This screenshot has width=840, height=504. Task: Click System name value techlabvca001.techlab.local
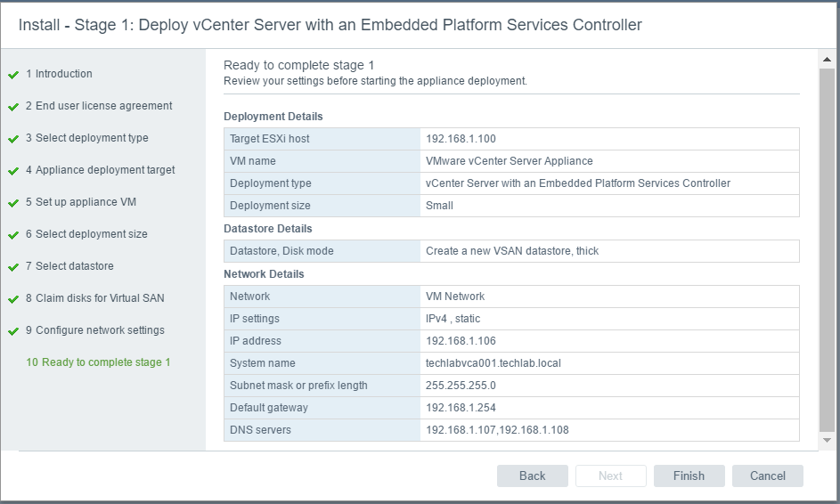pyautogui.click(x=493, y=363)
